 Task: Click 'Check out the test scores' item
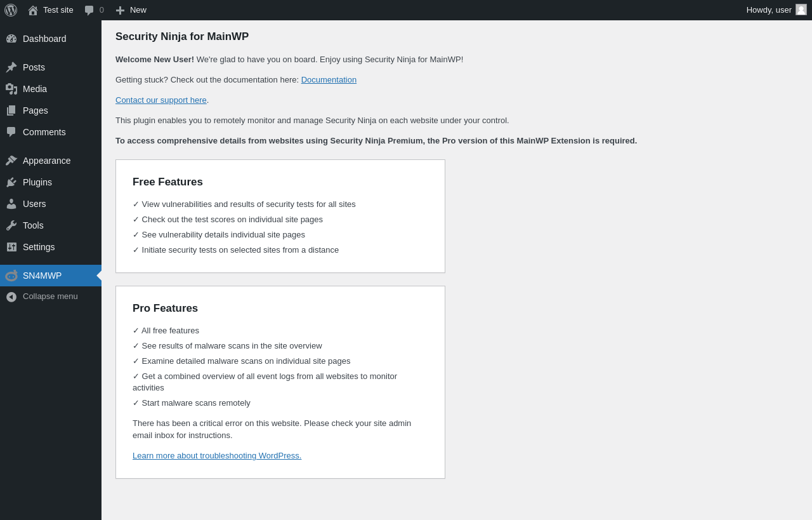pos(228,220)
